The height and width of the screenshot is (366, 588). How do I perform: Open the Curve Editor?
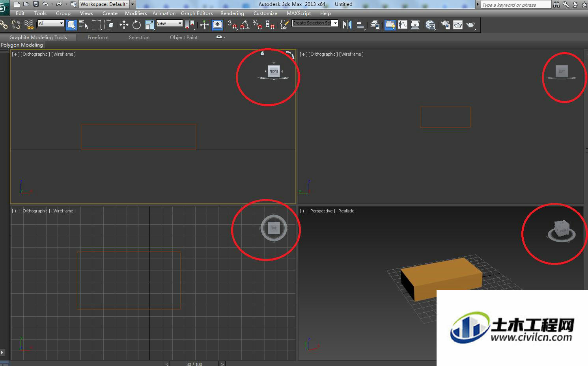[x=403, y=25]
